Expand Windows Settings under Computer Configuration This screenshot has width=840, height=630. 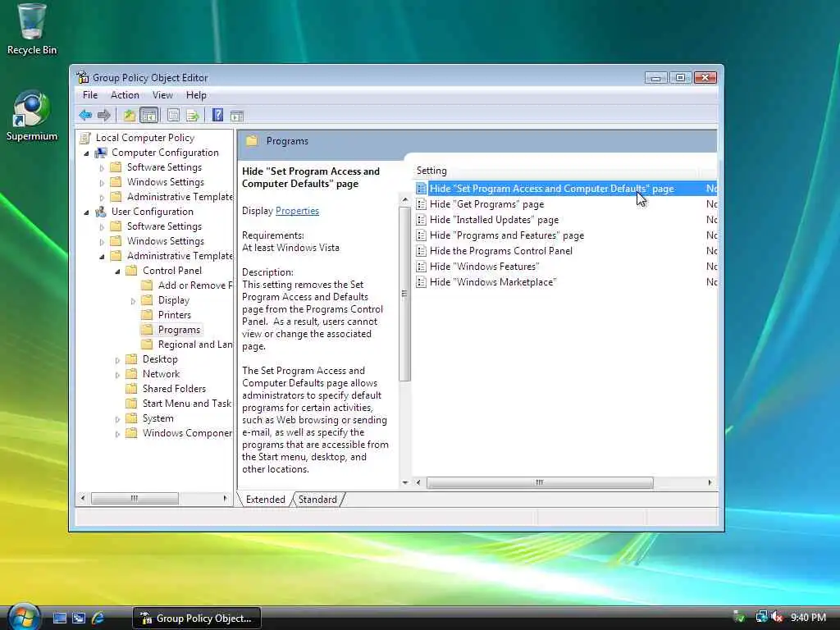(x=102, y=183)
